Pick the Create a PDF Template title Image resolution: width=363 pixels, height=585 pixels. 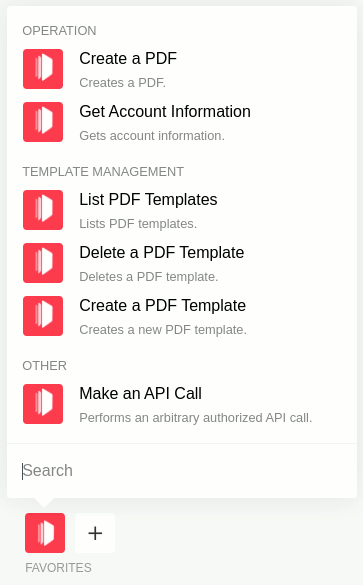(x=163, y=306)
